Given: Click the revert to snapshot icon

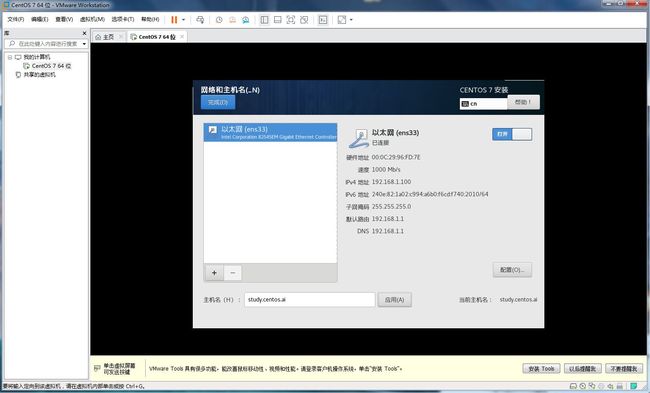Looking at the screenshot, I should click(232, 20).
